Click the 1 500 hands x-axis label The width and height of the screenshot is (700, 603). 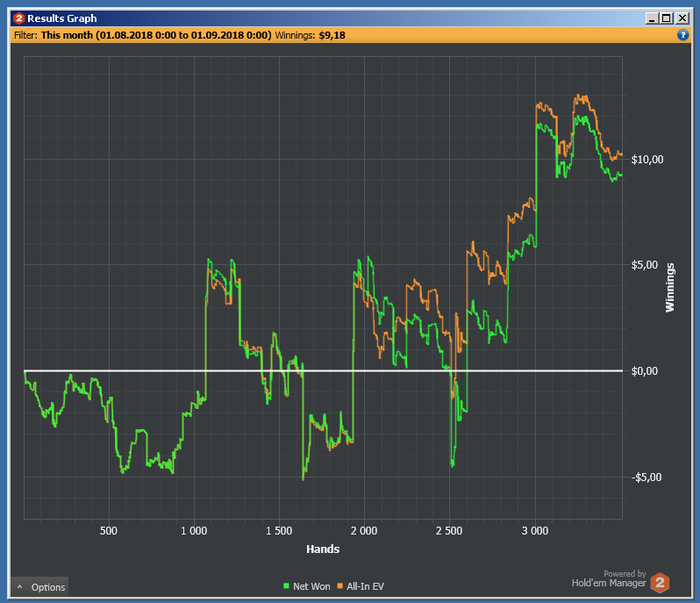point(279,531)
